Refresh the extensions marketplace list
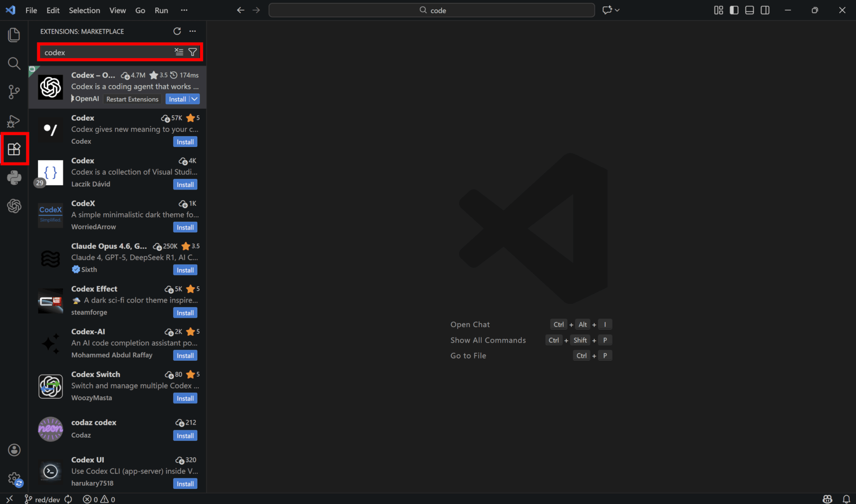Screen dimensions: 856x504 tap(177, 31)
